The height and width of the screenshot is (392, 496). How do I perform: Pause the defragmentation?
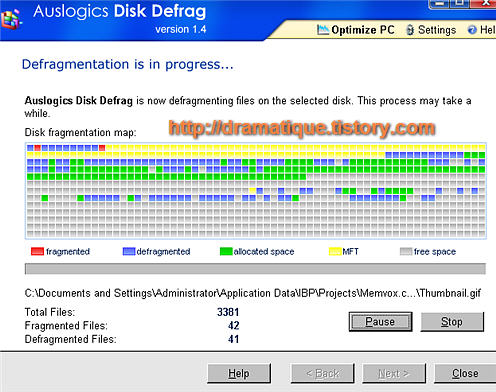click(380, 322)
